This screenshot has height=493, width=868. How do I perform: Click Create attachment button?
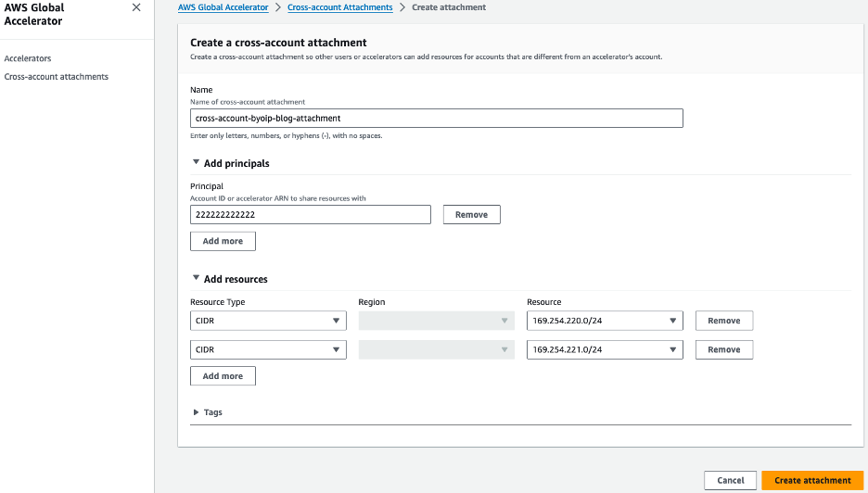point(812,480)
